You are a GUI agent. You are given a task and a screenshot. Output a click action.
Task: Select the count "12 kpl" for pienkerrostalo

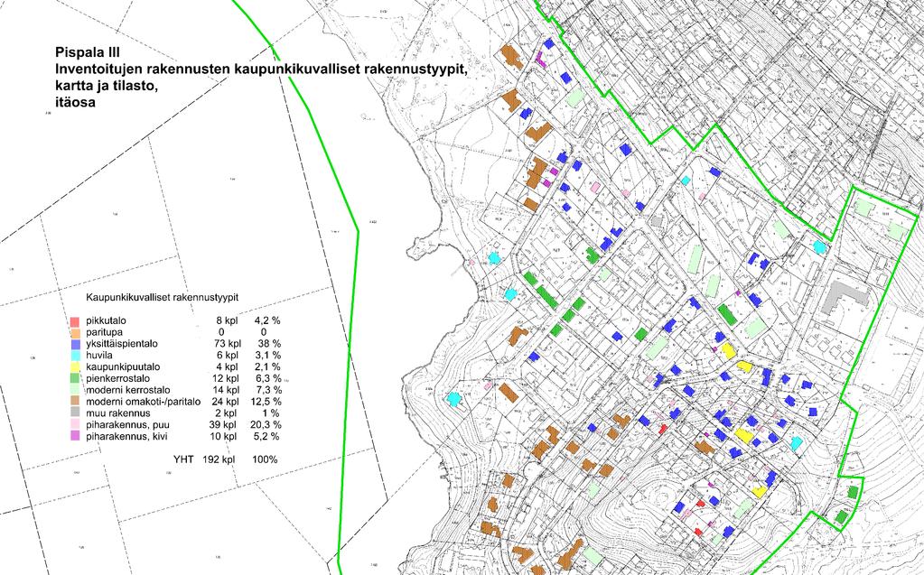point(225,378)
